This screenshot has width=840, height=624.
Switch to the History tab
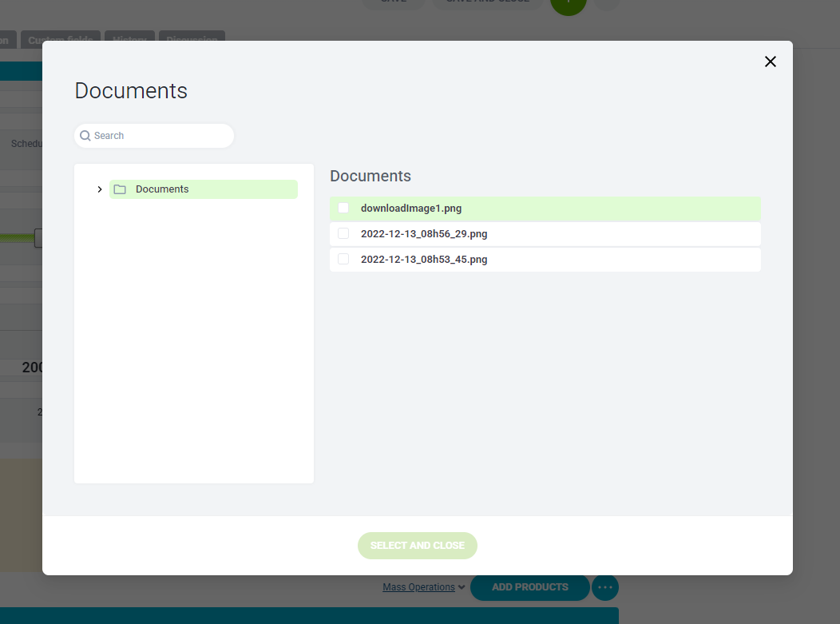(129, 40)
